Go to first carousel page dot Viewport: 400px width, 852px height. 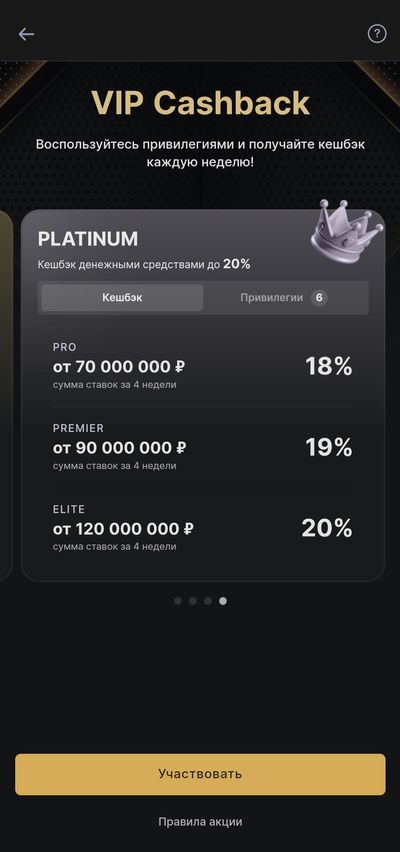click(178, 601)
